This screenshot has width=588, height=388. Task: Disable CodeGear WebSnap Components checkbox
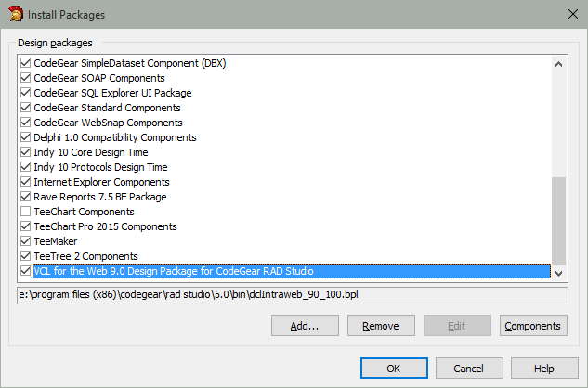[x=25, y=123]
